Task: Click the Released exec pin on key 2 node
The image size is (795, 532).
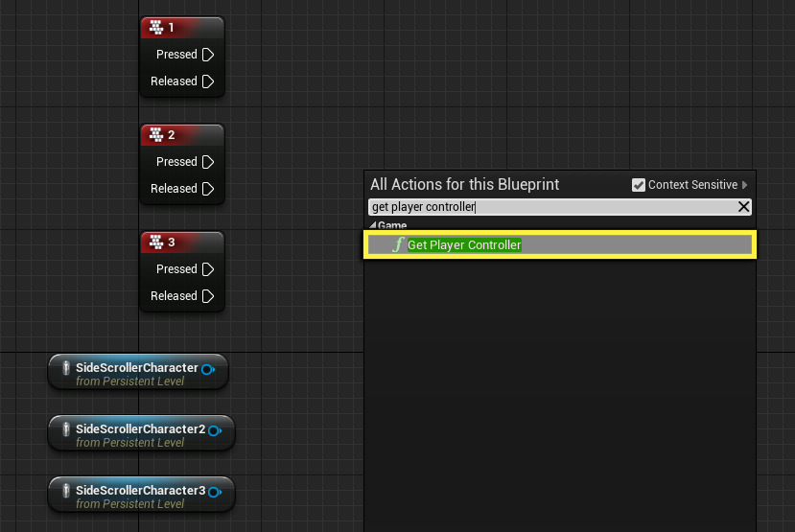Action: [208, 189]
